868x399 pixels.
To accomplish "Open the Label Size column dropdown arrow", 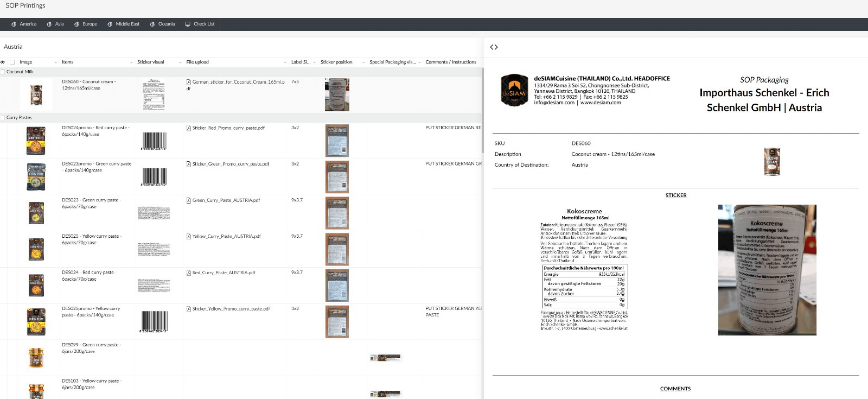I will pyautogui.click(x=315, y=62).
